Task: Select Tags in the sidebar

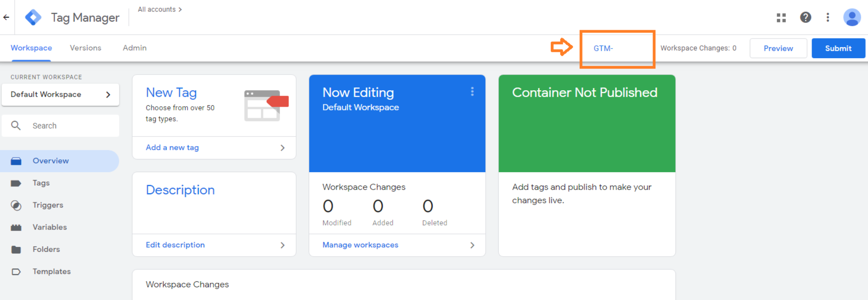Action: pos(60,183)
